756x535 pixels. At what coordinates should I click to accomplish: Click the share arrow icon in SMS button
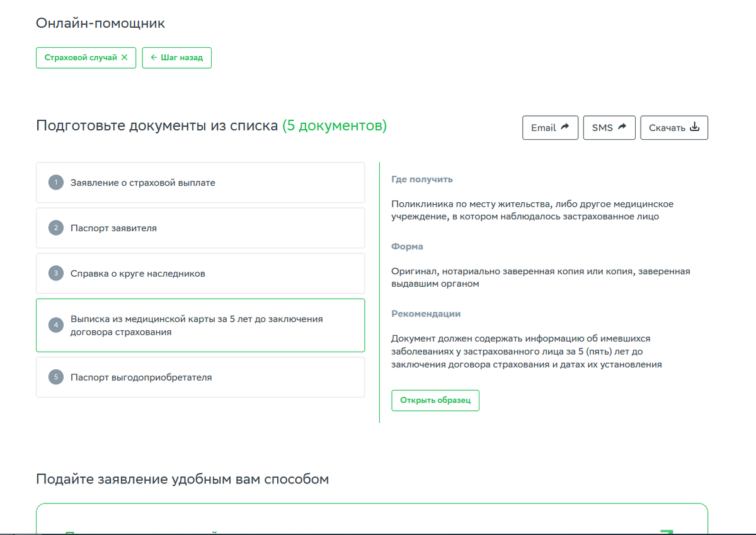(x=622, y=127)
